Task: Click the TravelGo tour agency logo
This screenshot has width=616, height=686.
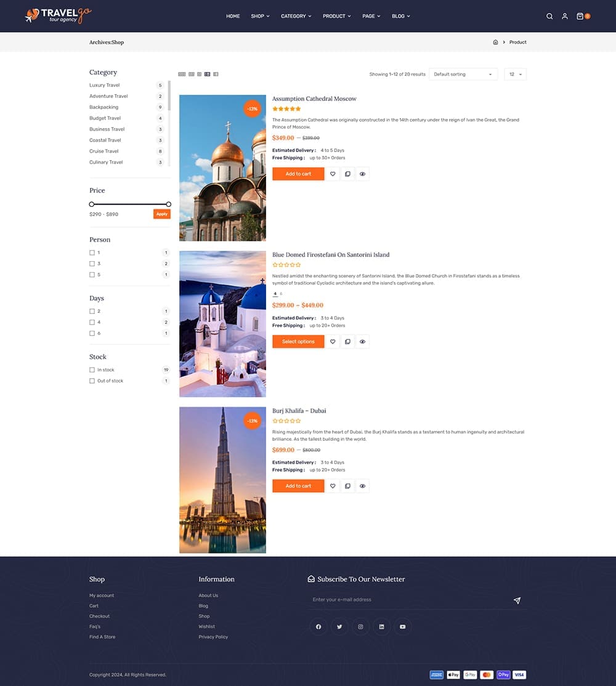Action: click(x=58, y=16)
